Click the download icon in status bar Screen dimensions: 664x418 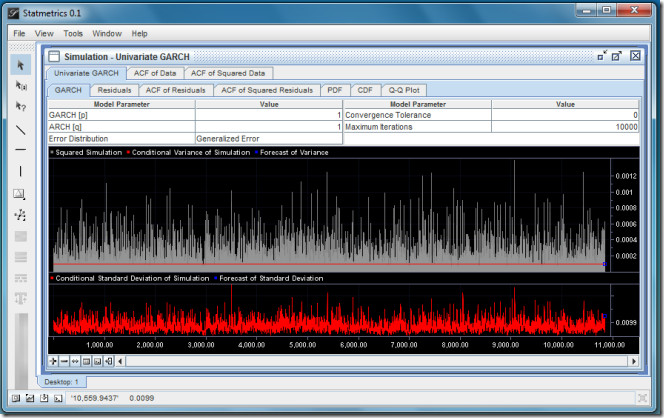[44, 398]
